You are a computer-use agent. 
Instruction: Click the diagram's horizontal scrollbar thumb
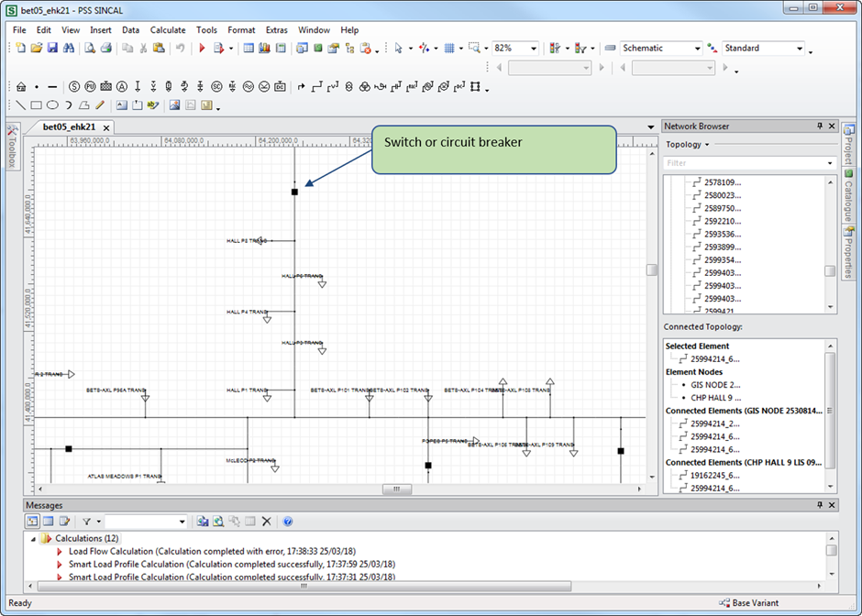(x=396, y=489)
